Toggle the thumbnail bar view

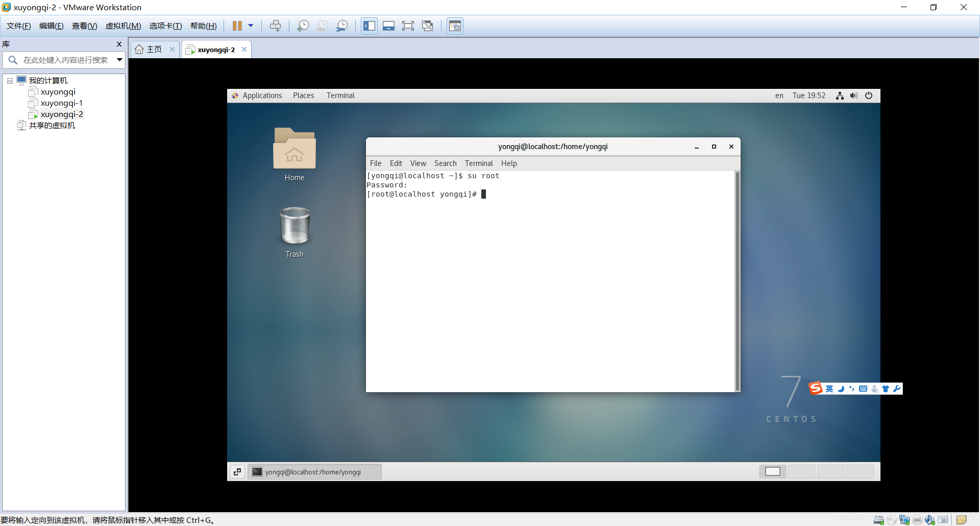pyautogui.click(x=388, y=26)
